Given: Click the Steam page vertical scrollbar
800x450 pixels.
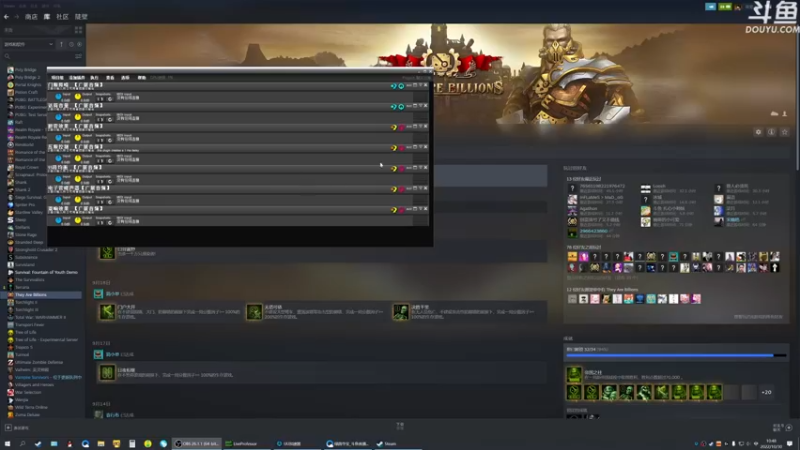Looking at the screenshot, I should point(797,97).
